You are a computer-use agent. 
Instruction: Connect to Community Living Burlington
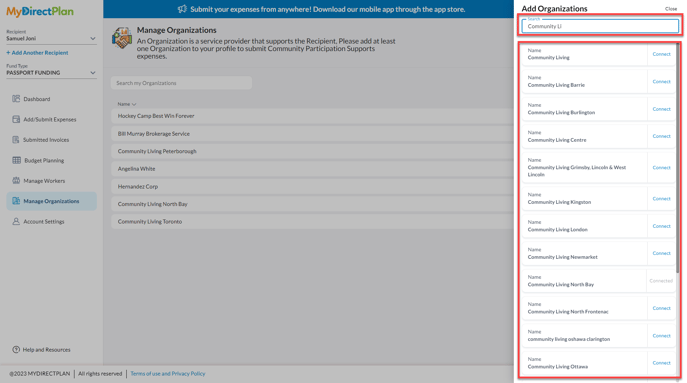[x=661, y=109]
